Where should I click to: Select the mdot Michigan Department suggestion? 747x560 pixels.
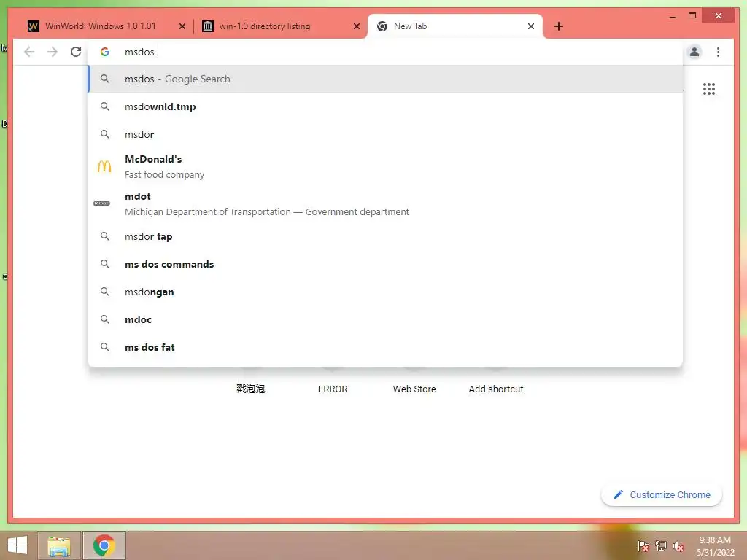click(385, 204)
